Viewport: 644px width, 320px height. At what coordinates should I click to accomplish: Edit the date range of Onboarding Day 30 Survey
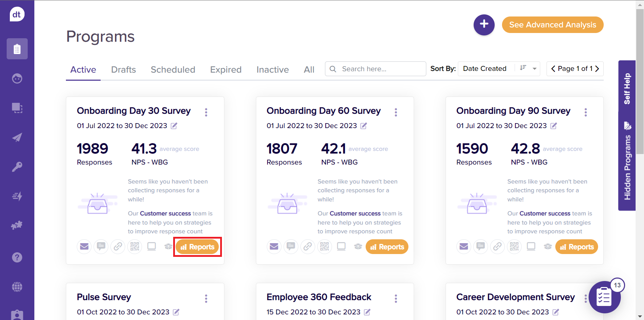tap(174, 126)
